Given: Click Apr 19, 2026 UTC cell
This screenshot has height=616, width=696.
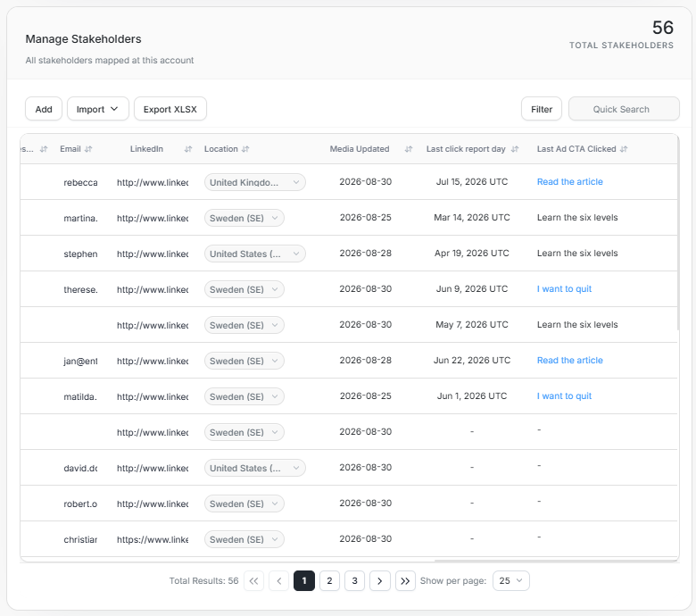Looking at the screenshot, I should (x=472, y=254).
